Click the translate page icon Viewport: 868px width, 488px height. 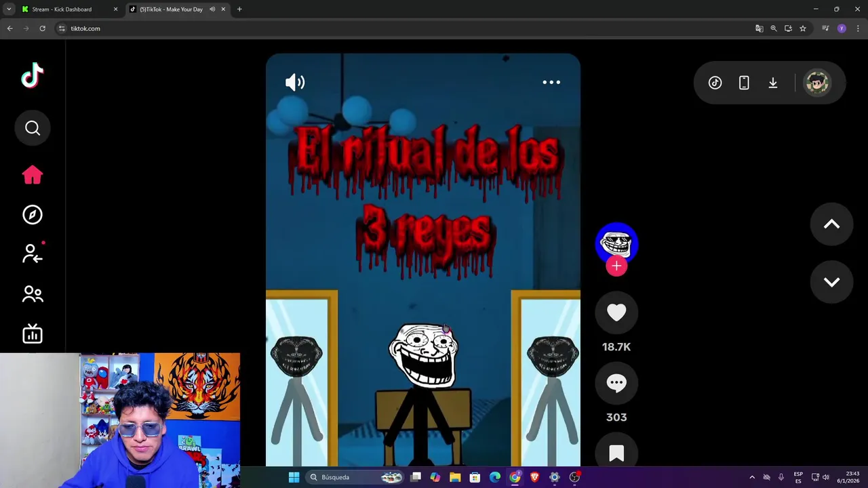(759, 28)
